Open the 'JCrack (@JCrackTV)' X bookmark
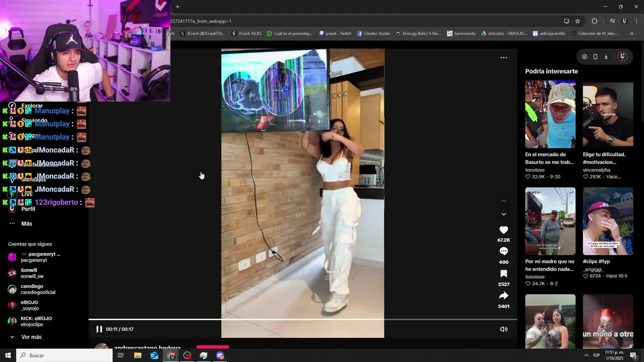644x362 pixels. point(202,34)
